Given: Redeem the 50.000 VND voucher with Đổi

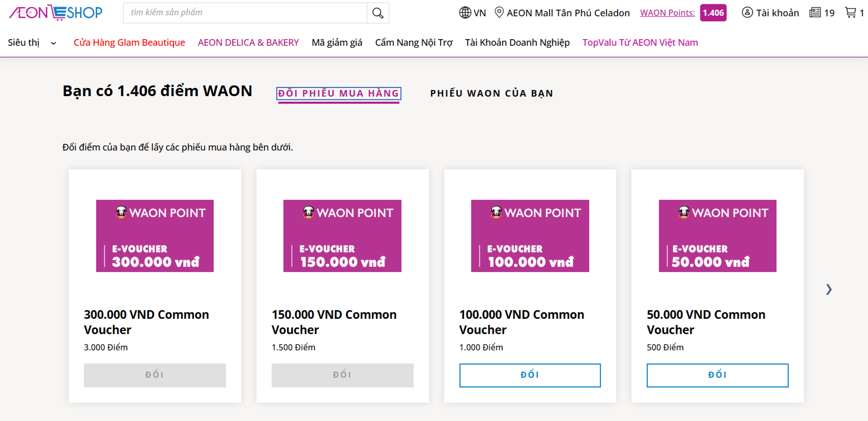Looking at the screenshot, I should coord(717,375).
